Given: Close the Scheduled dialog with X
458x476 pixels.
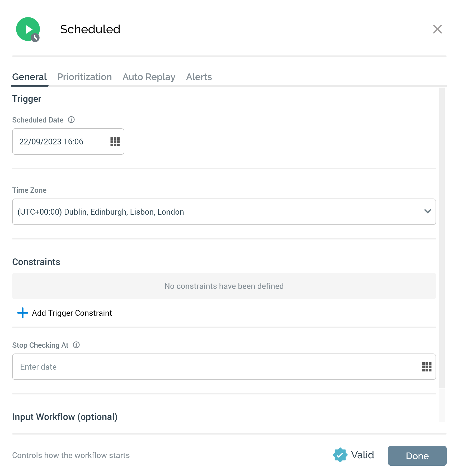Looking at the screenshot, I should [437, 29].
